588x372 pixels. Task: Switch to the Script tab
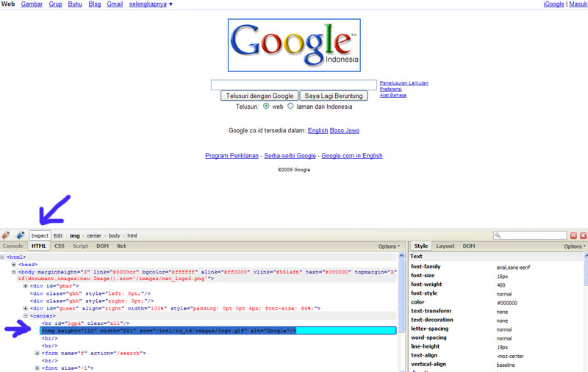(x=80, y=246)
